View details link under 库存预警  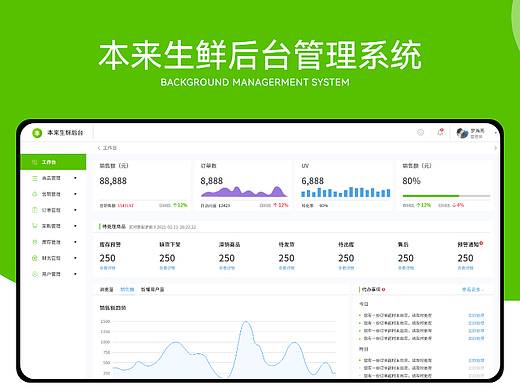107,268
